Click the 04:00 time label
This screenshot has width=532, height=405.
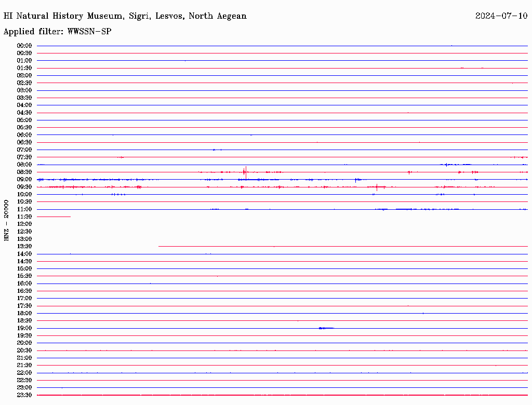coord(24,105)
